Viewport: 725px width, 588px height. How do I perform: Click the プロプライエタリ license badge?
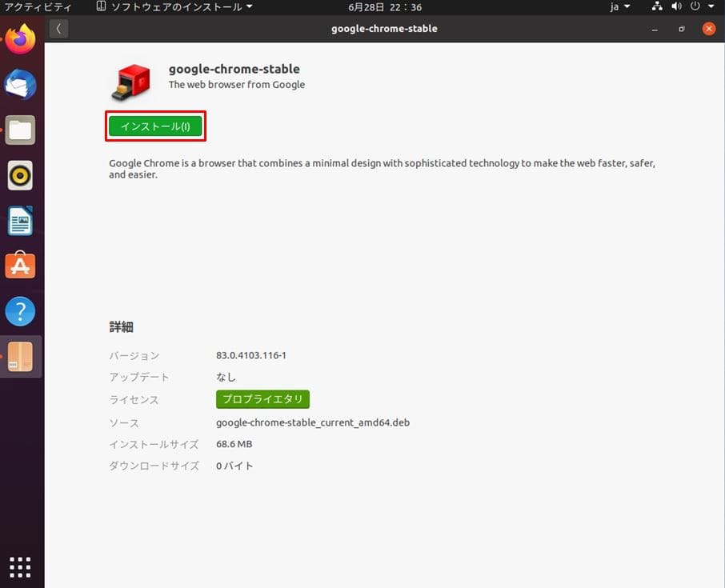262,399
